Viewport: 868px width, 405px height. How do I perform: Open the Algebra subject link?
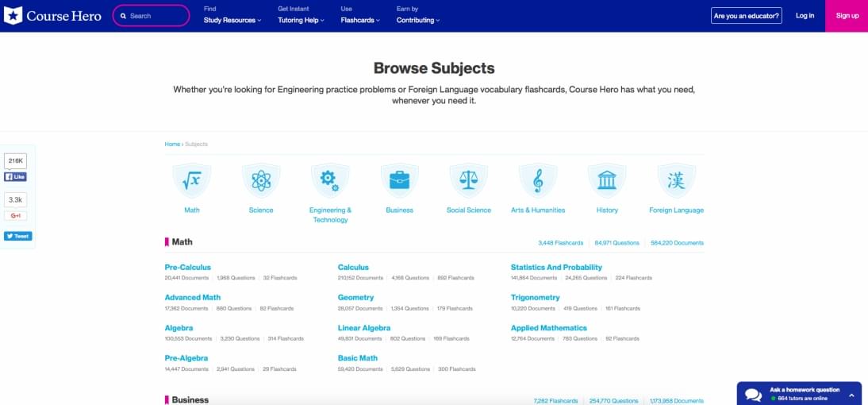pyautogui.click(x=179, y=328)
